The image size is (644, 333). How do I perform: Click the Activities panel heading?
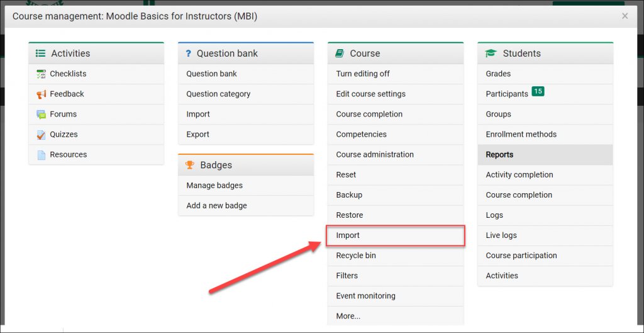[70, 54]
